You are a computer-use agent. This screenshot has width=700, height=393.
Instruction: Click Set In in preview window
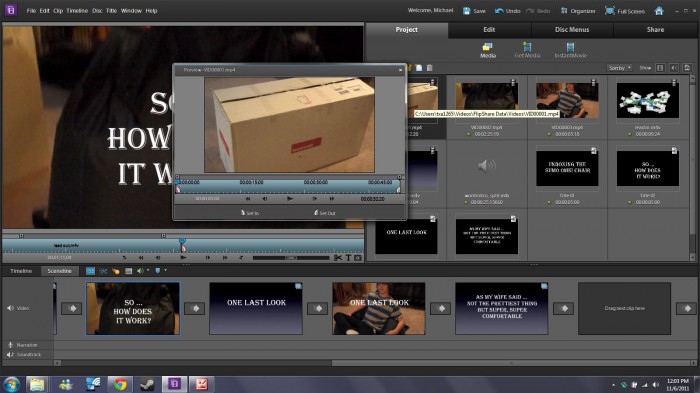tap(250, 213)
